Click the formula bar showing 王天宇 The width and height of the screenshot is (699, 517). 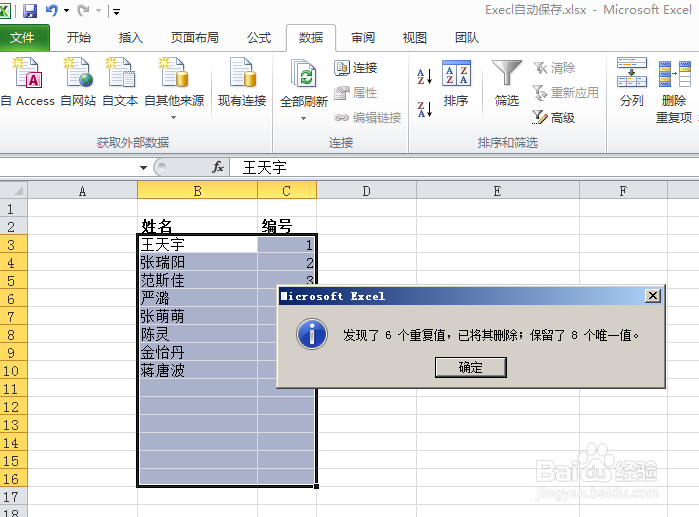464,168
